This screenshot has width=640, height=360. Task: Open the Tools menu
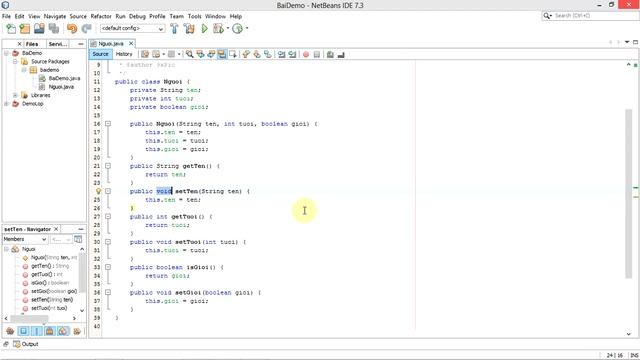coord(194,16)
